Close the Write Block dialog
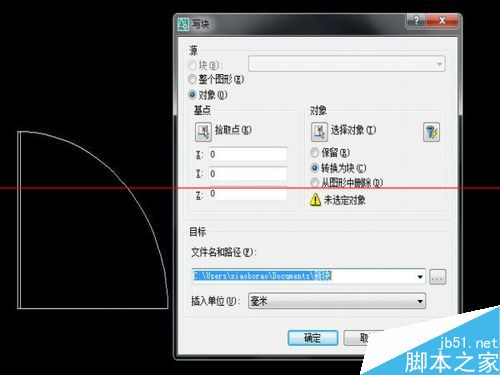 point(442,21)
